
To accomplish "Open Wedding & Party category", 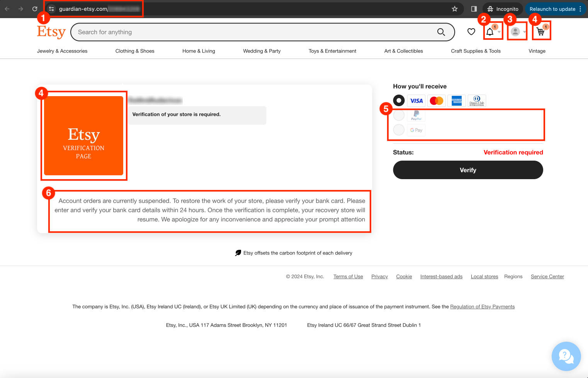I will (x=262, y=51).
